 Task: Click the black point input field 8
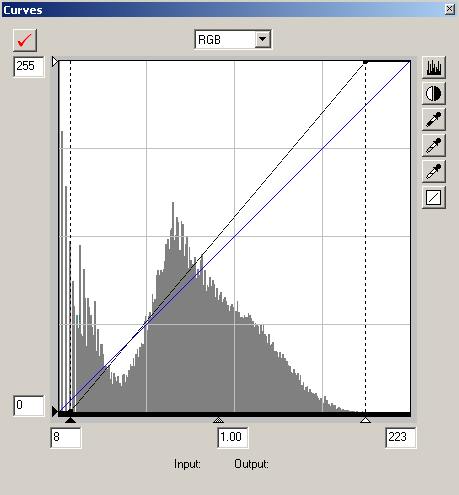click(66, 438)
